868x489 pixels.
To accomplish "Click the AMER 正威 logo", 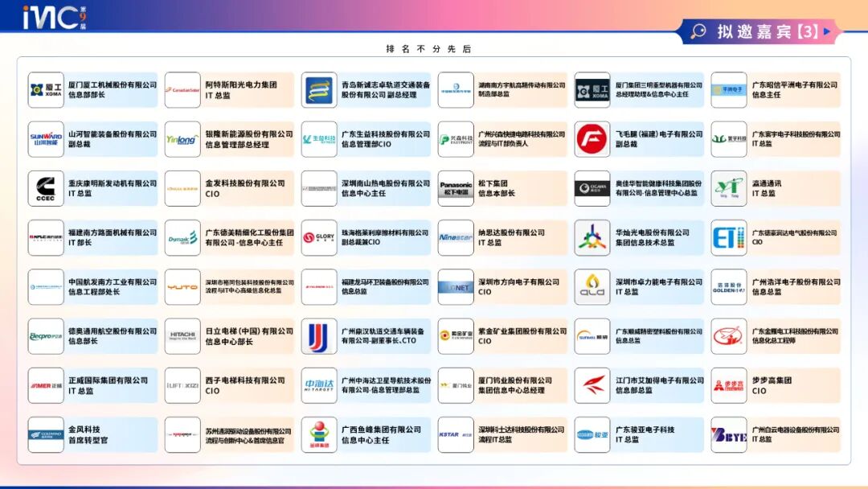I will tap(46, 385).
